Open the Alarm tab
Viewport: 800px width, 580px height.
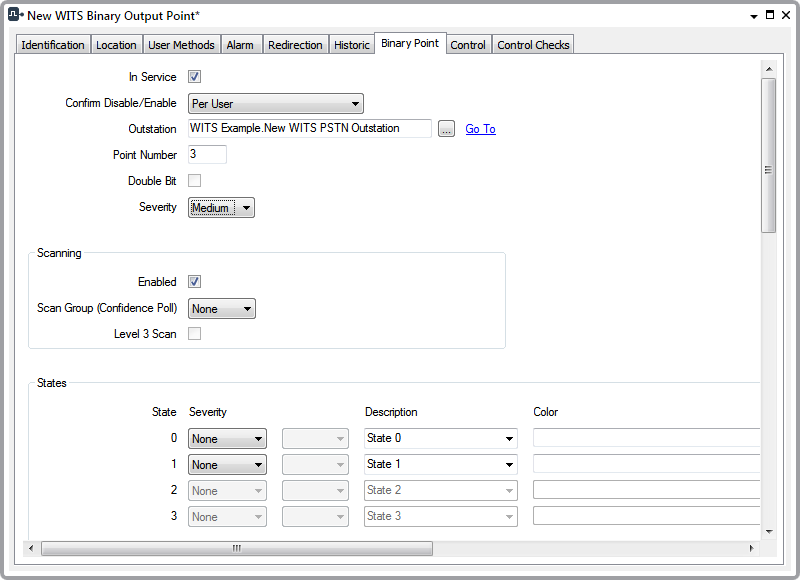(x=241, y=44)
